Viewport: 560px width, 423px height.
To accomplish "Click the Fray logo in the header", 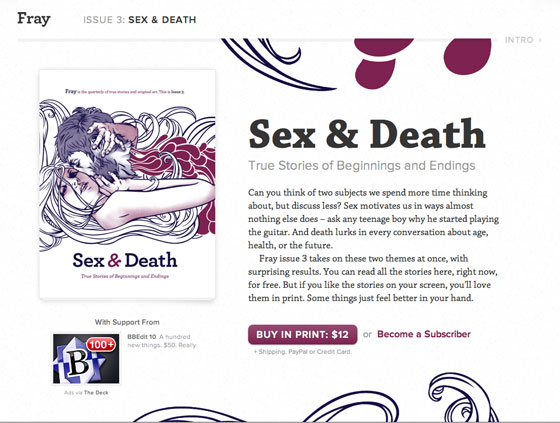I will (34, 19).
